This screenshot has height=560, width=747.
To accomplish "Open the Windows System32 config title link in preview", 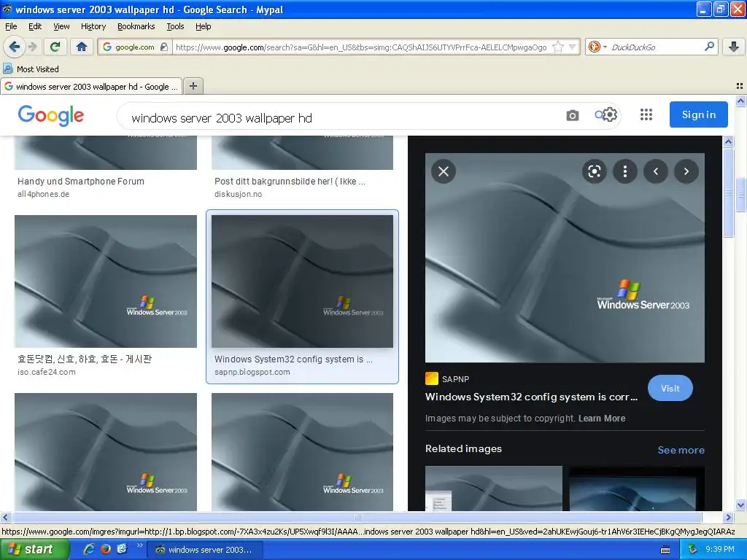I will coord(531,397).
